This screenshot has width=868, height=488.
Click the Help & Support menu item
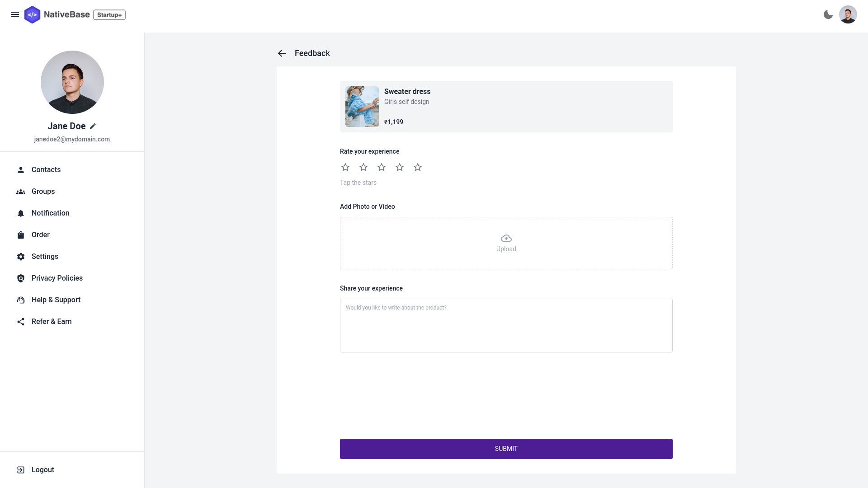[56, 300]
